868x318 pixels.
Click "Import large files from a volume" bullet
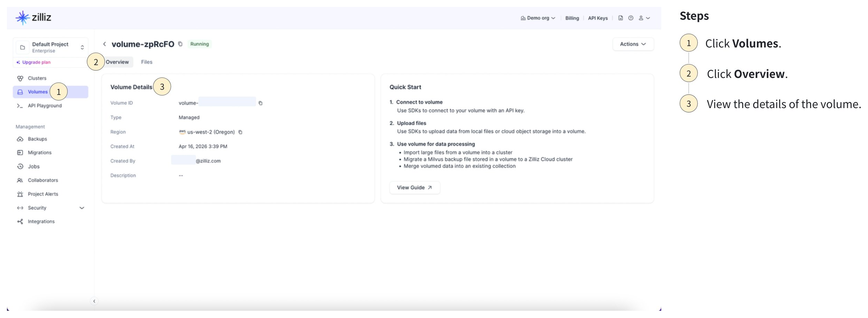[458, 153]
